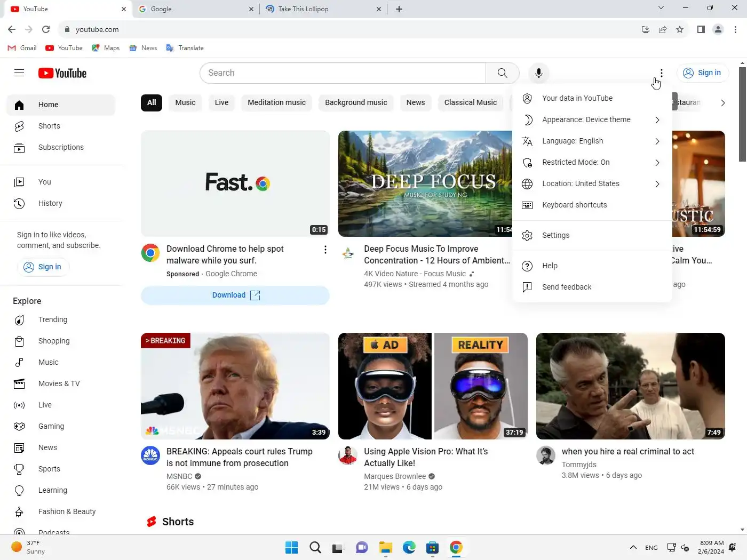The image size is (747, 560).
Task: Show hidden system tray icons
Action: 633,547
